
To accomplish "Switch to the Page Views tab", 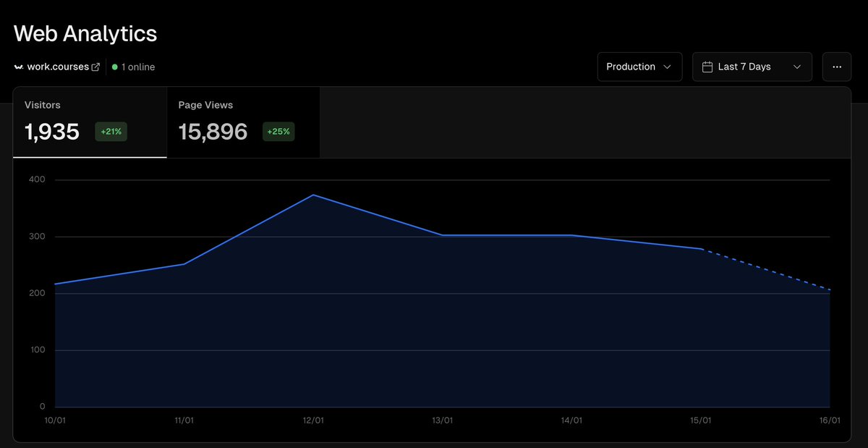I will (243, 122).
